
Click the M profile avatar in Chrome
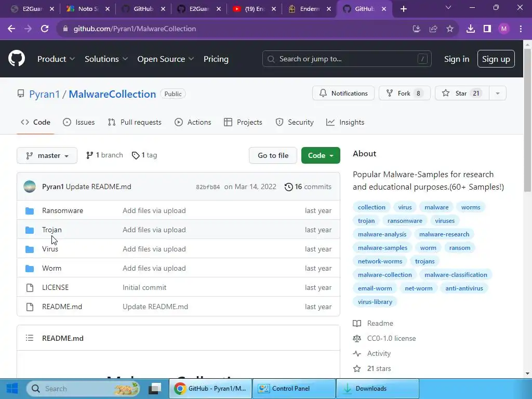tap(504, 29)
